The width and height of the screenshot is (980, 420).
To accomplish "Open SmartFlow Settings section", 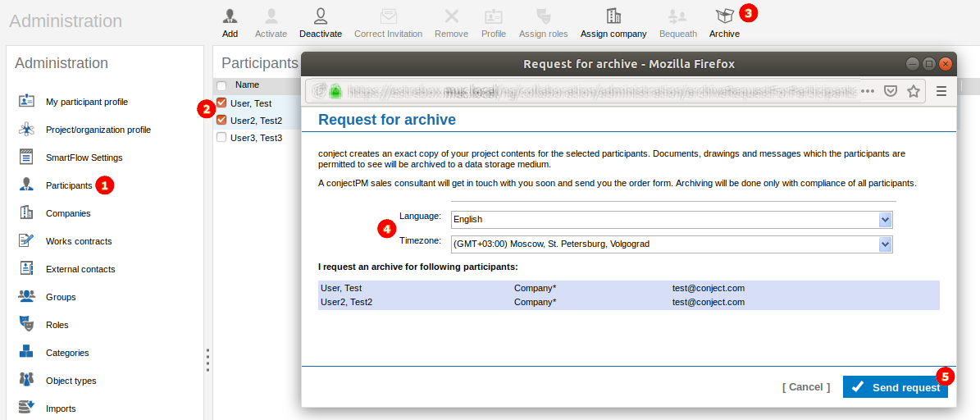I will pyautogui.click(x=84, y=157).
